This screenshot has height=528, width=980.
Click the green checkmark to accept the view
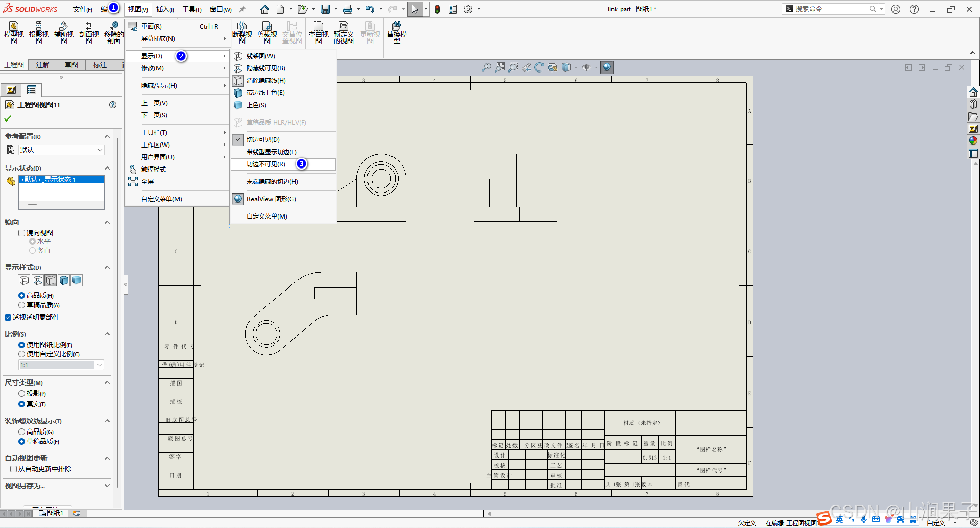click(8, 118)
